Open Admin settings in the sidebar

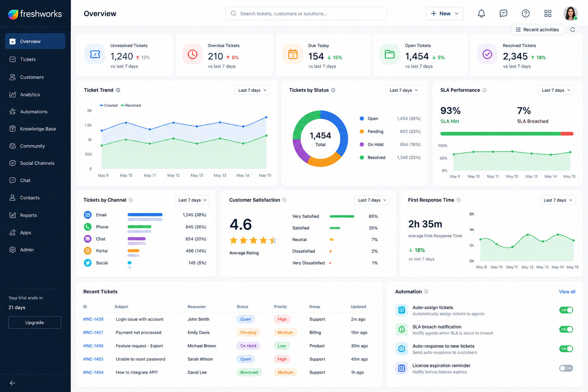click(x=35, y=250)
